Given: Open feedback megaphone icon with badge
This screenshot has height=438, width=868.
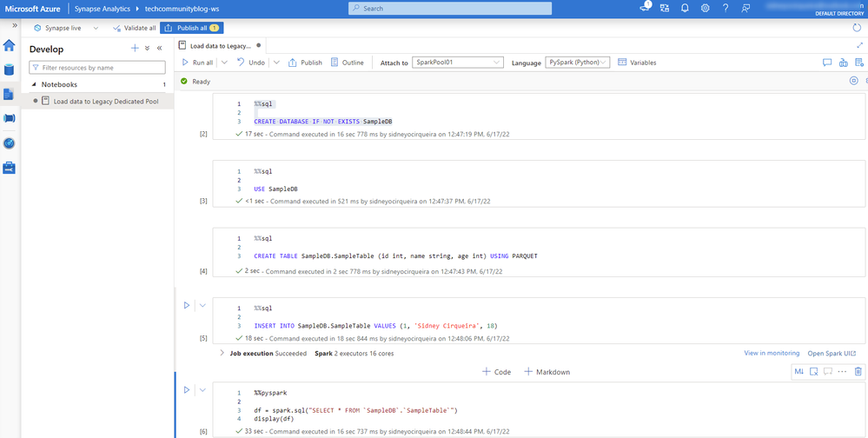Looking at the screenshot, I should tap(645, 8).
